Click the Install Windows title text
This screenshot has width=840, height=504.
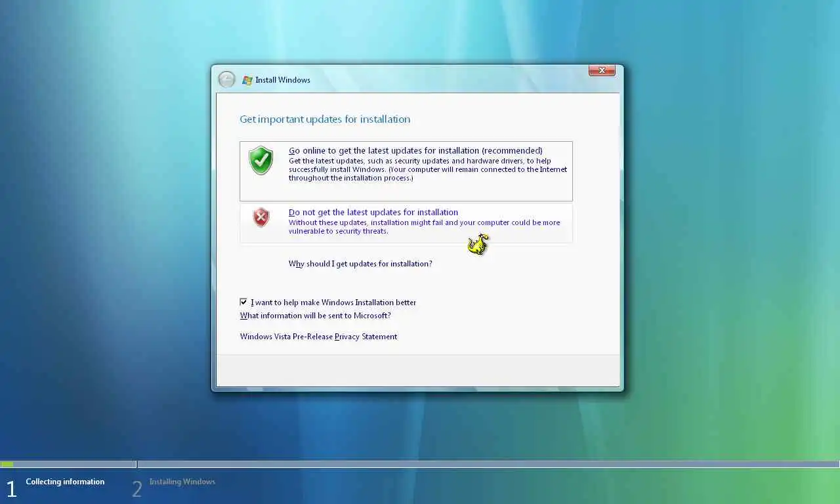pos(283,80)
